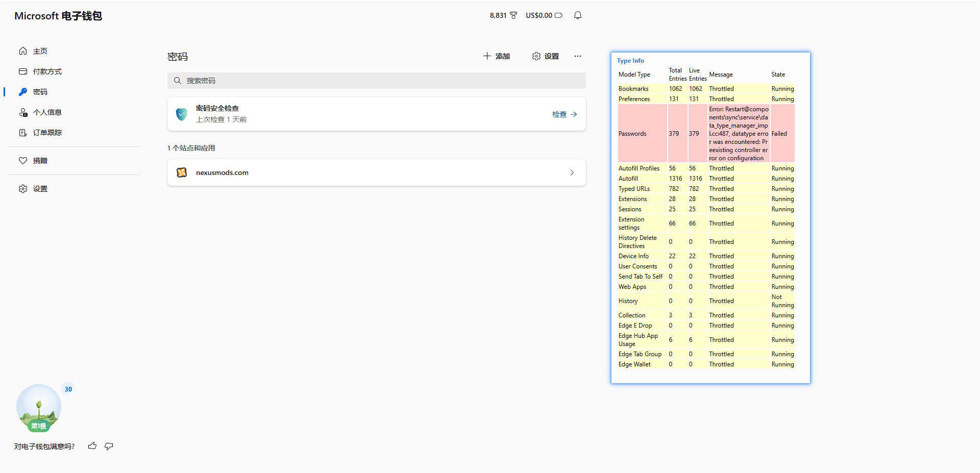Open 设置 in the left sidebar

40,189
